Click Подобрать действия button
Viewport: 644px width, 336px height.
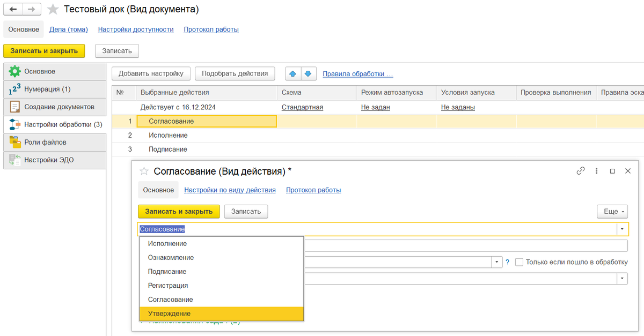tap(235, 73)
